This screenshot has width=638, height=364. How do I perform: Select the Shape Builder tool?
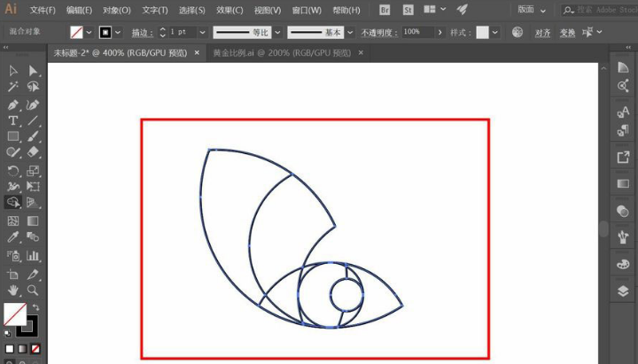13,202
